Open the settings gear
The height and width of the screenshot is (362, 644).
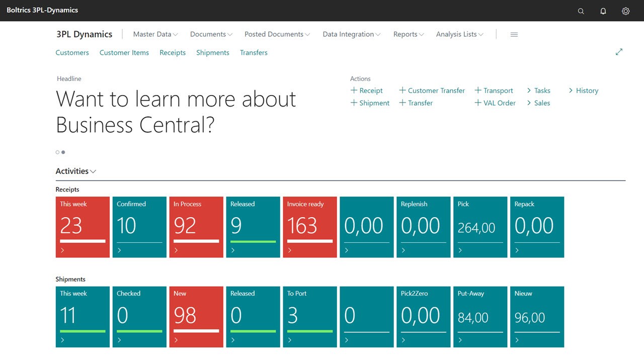pyautogui.click(x=625, y=11)
